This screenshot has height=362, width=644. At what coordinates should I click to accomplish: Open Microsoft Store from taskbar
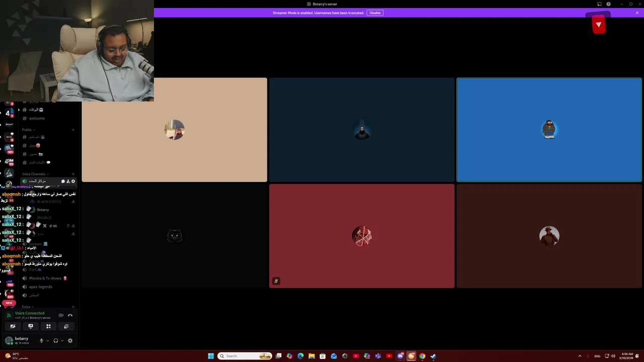click(323, 356)
